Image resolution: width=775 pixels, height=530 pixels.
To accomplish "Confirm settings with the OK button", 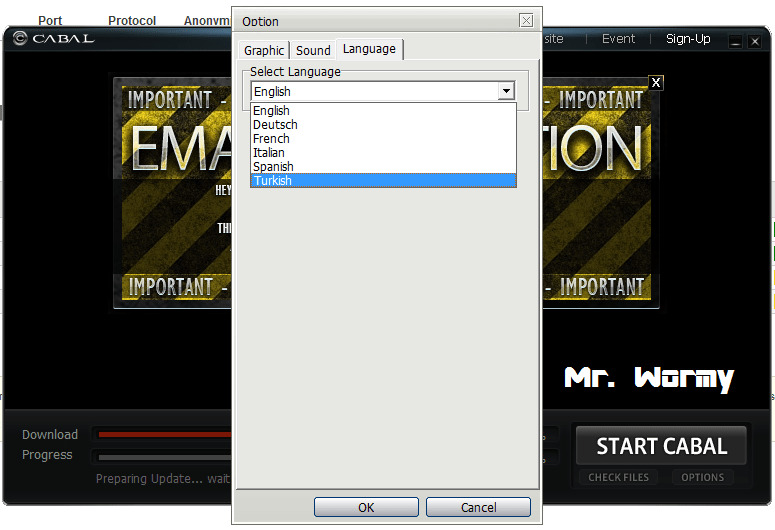I will click(x=366, y=507).
